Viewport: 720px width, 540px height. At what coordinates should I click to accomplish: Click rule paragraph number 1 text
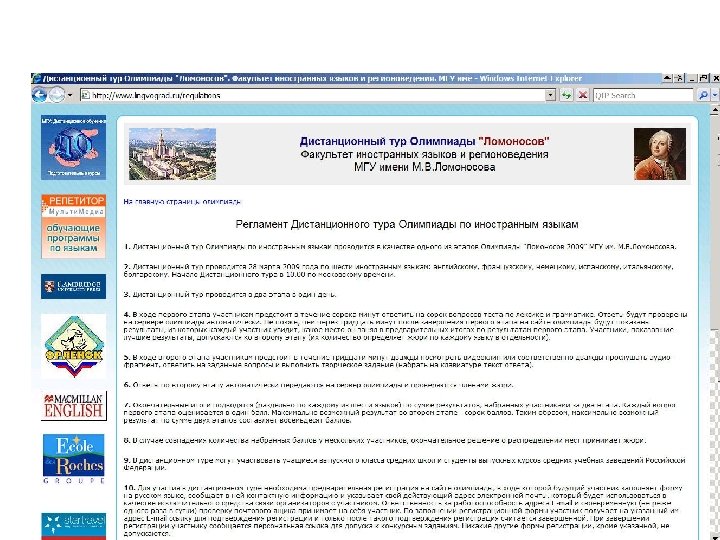400,247
